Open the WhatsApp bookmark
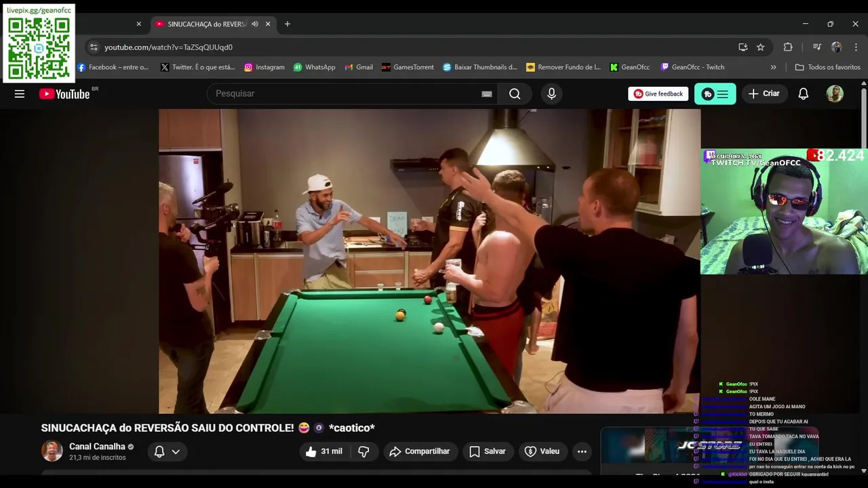 pos(315,67)
